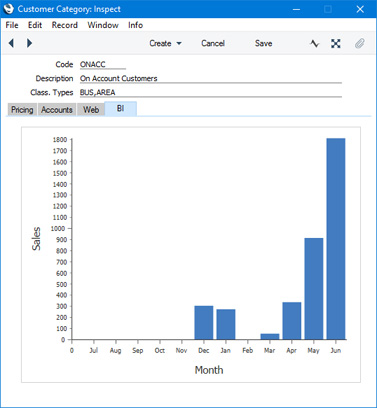Screen dimensions: 377x408
Task: Open the Record menu
Action: 65,25
